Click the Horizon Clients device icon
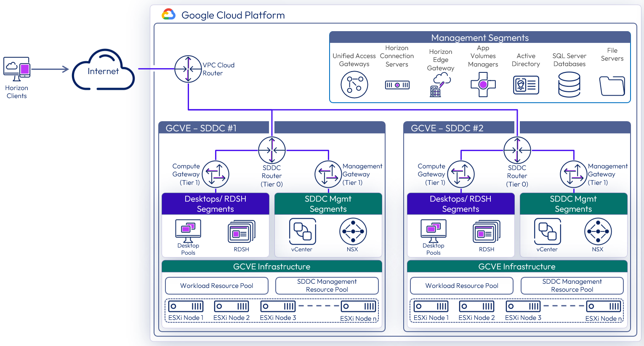644x346 pixels. pyautogui.click(x=17, y=69)
